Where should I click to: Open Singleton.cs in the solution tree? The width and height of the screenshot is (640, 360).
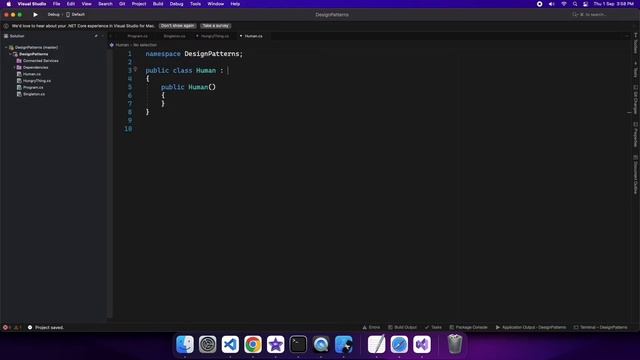tap(34, 94)
